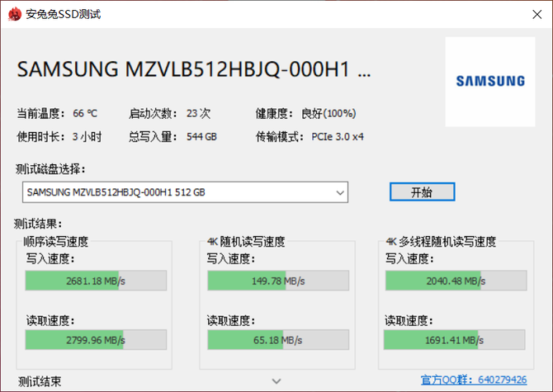
Task: Click 4K multi-thread write bar 2040.48 MB/s
Action: coord(456,281)
